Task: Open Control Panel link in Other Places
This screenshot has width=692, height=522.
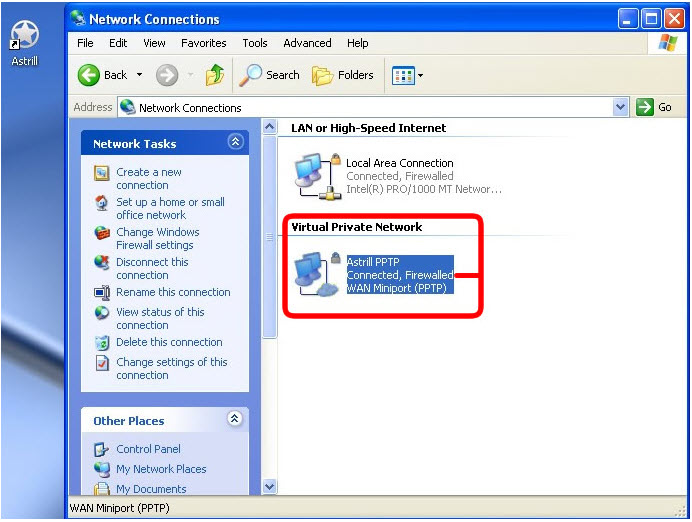Action: [148, 449]
